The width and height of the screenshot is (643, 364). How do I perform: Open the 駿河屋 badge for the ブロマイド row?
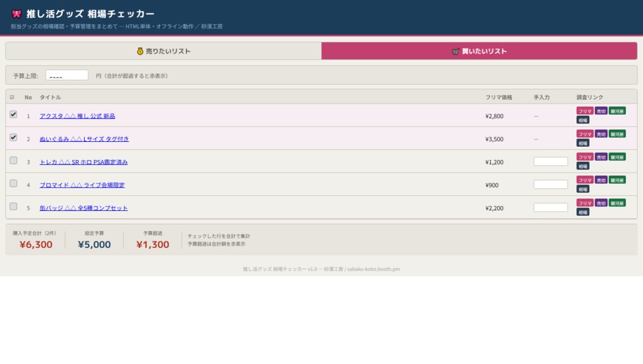[x=617, y=180]
